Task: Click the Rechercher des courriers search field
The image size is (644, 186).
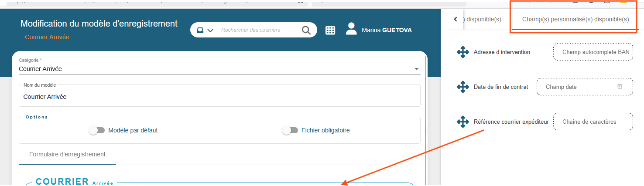Action: point(257,30)
